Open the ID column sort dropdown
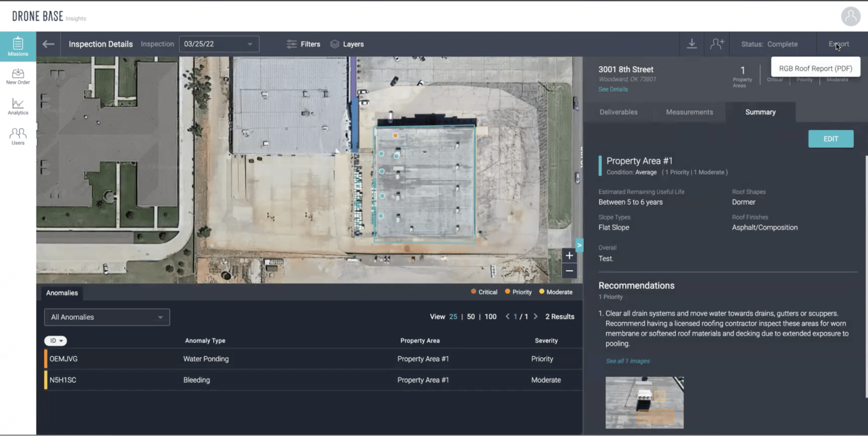Image resolution: width=868 pixels, height=436 pixels. pyautogui.click(x=55, y=341)
